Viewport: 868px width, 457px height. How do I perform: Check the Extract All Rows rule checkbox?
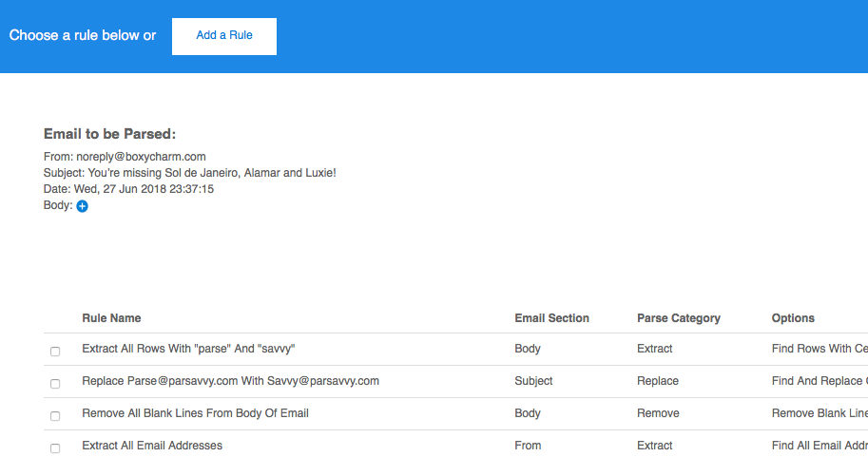(55, 352)
